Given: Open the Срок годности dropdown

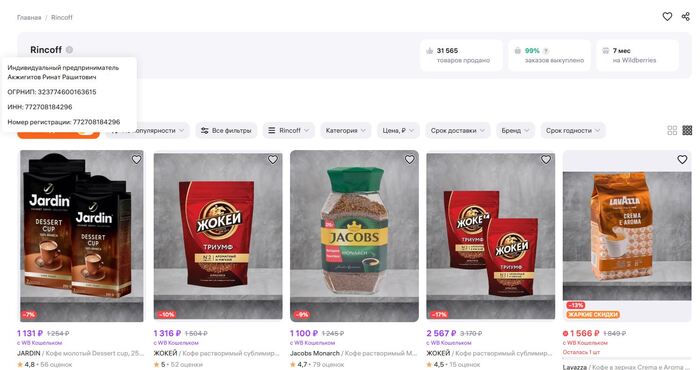Looking at the screenshot, I should point(573,130).
